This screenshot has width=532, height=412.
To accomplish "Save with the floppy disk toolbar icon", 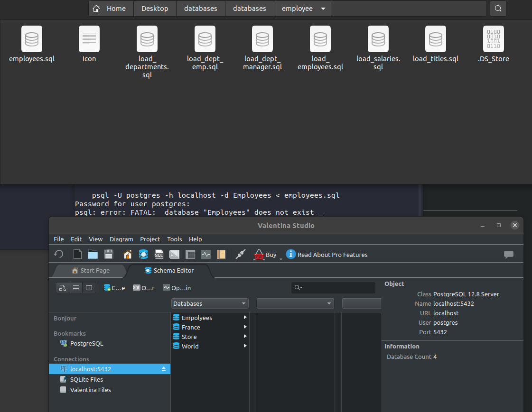I will (x=108, y=254).
